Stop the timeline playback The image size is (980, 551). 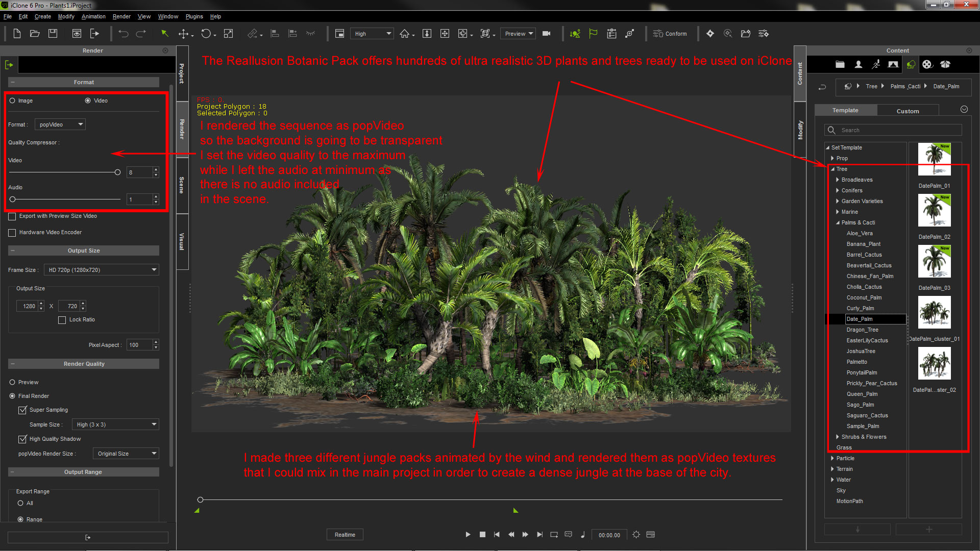pyautogui.click(x=482, y=535)
